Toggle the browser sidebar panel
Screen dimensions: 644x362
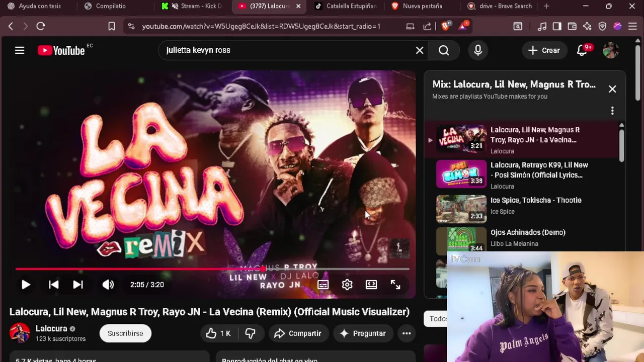(557, 26)
